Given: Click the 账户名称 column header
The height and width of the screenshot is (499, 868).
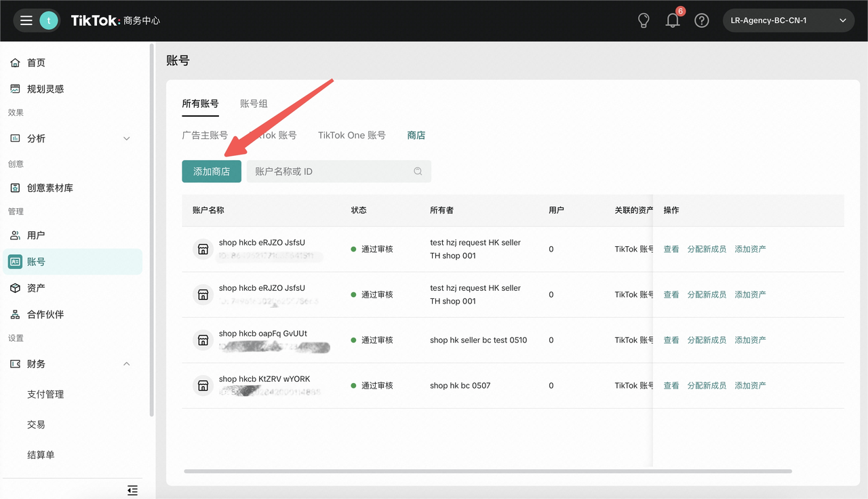Looking at the screenshot, I should point(208,210).
